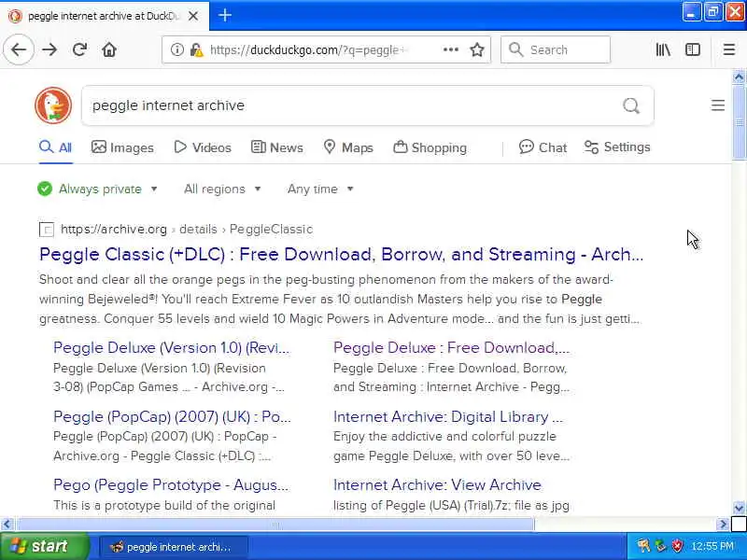Click the lock warning icon in address bar
Image resolution: width=747 pixels, height=560 pixels.
(x=196, y=49)
